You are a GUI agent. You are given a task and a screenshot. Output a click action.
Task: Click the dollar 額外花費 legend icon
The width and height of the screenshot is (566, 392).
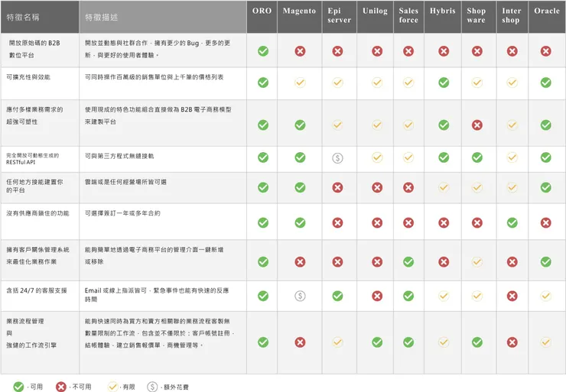[152, 387]
